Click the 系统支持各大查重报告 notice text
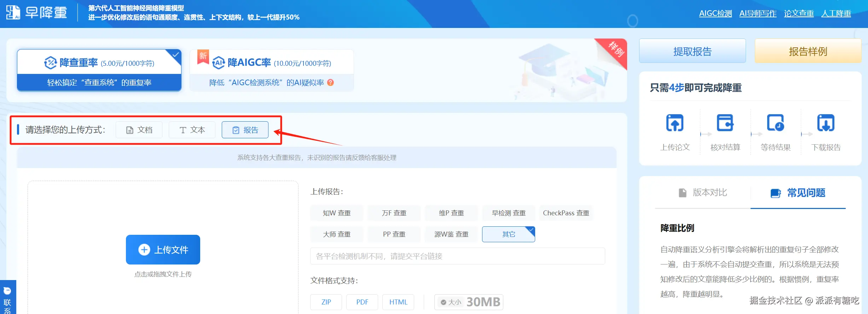 pyautogui.click(x=317, y=157)
